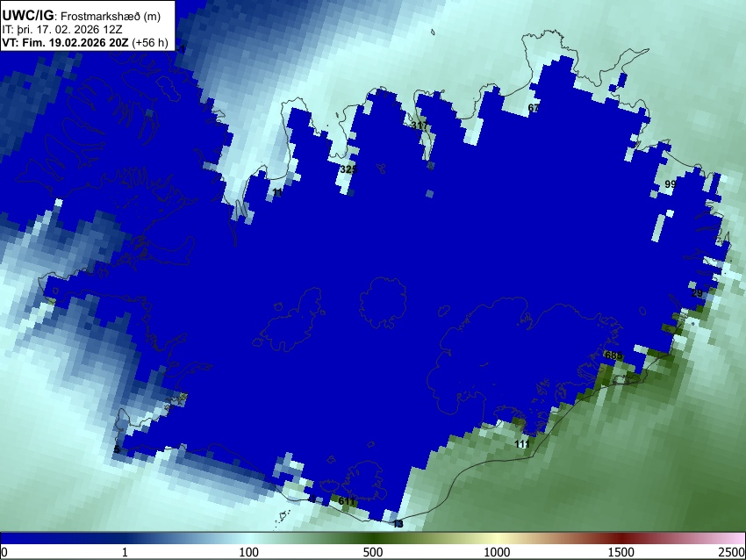This screenshot has width=746, height=560.
Task: Click the 1500 label on the color scale
Action: point(621,552)
